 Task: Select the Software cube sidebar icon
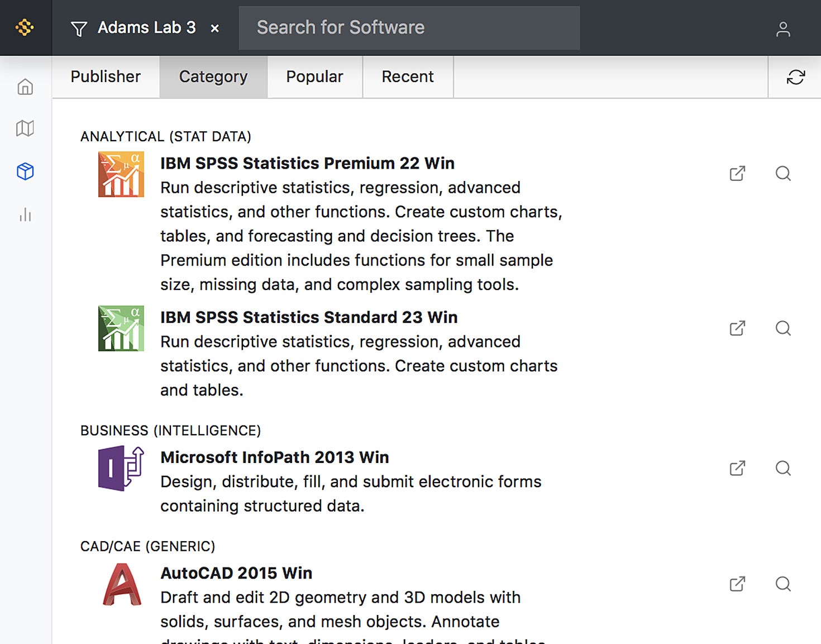pos(25,171)
